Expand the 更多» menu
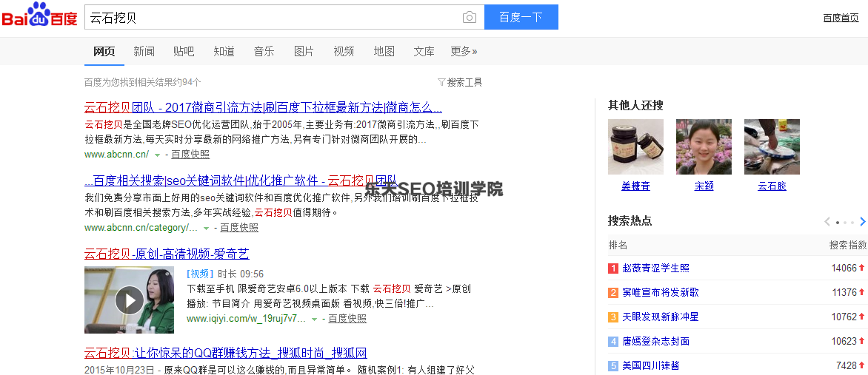868x375 pixels. [x=464, y=52]
